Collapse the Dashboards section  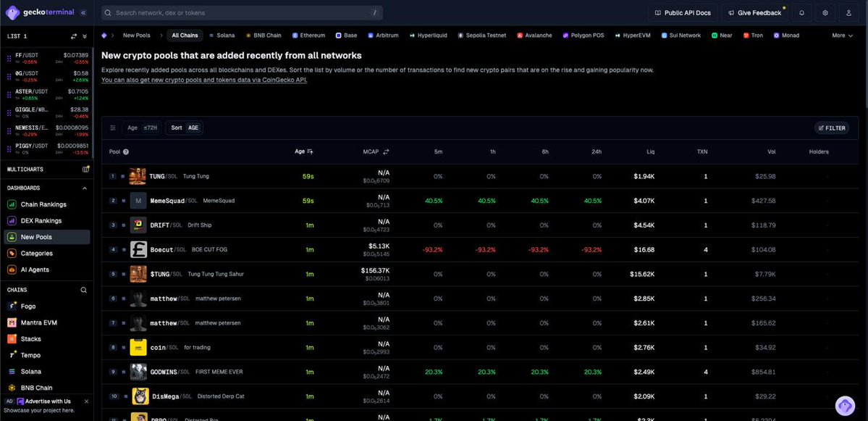85,188
